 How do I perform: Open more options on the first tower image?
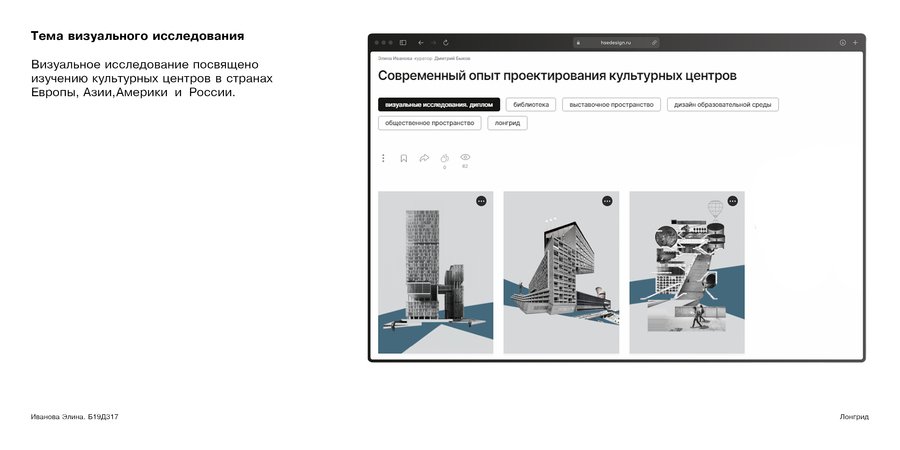481,201
